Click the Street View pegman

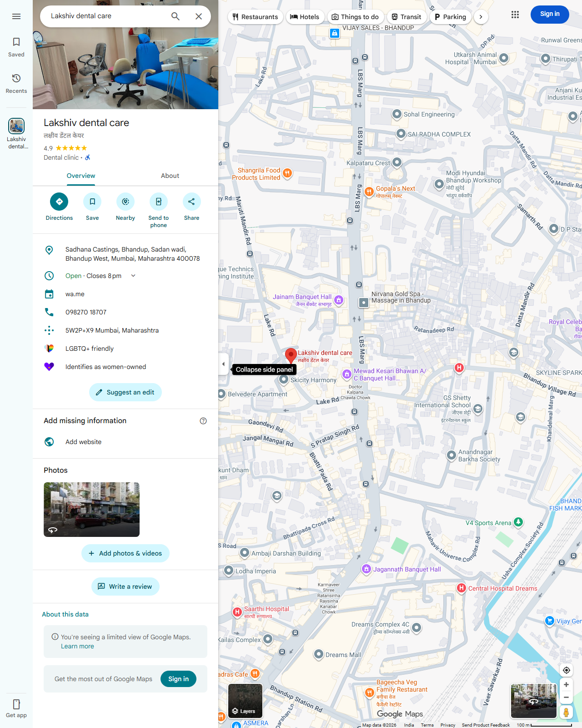[566, 712]
